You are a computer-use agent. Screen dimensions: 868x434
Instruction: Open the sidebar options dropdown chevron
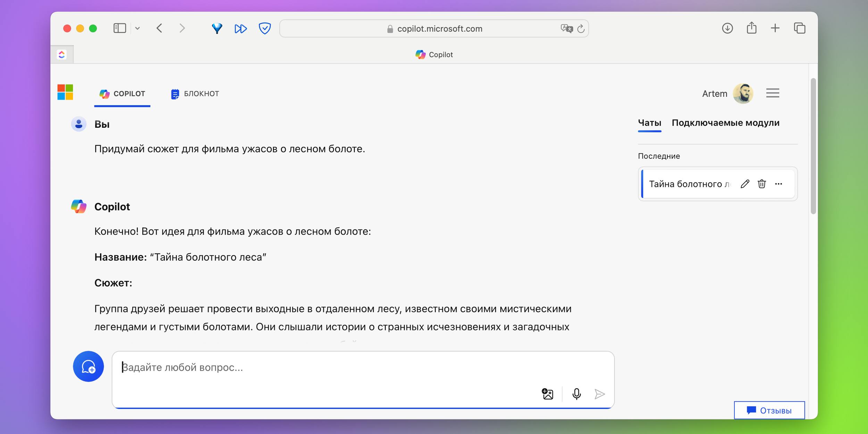[137, 28]
